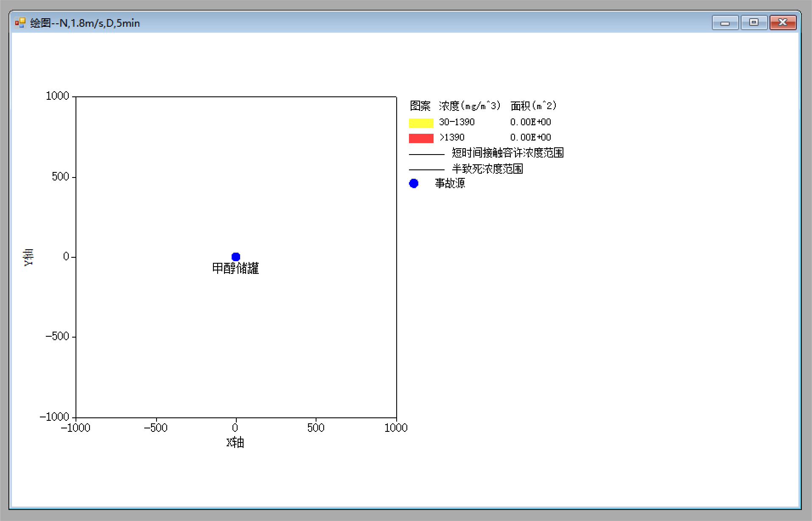The image size is (812, 521).
Task: Click the X轴 axis title
Action: point(235,442)
